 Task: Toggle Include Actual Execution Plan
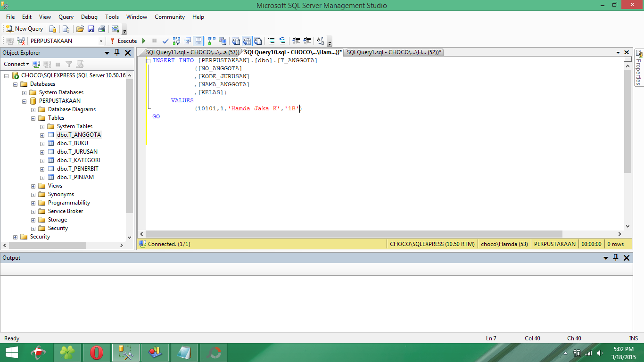click(212, 41)
